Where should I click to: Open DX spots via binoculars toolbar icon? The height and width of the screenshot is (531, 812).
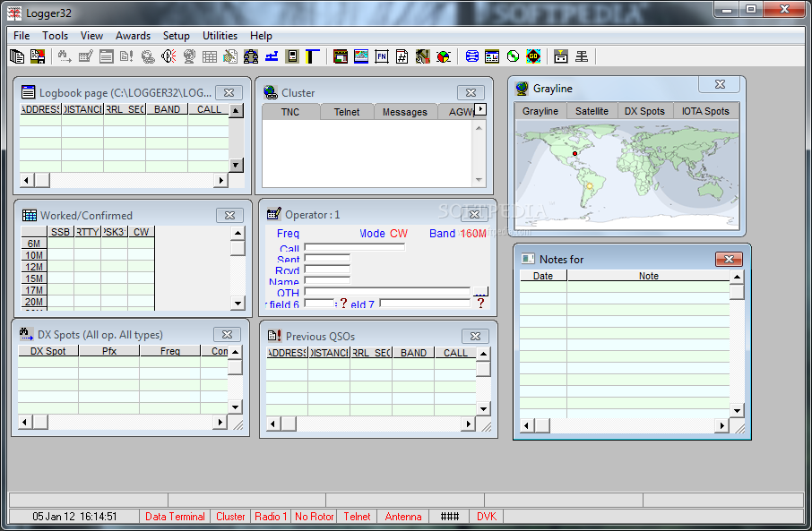point(65,56)
